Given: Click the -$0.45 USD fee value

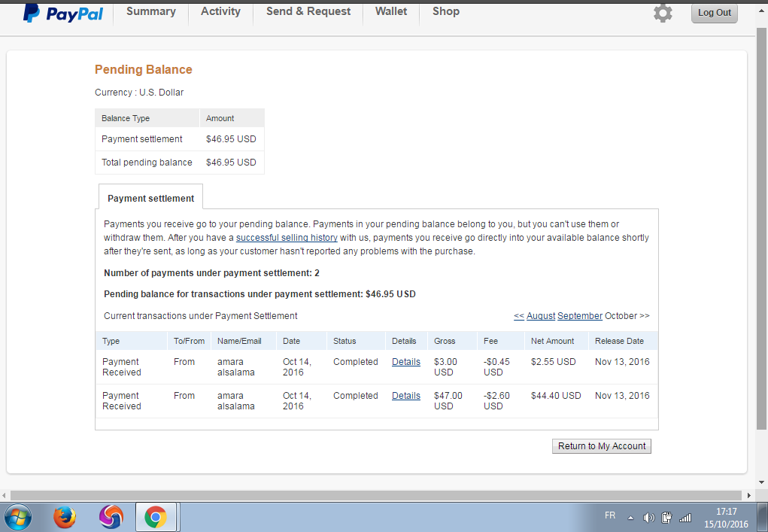Looking at the screenshot, I should (x=496, y=367).
